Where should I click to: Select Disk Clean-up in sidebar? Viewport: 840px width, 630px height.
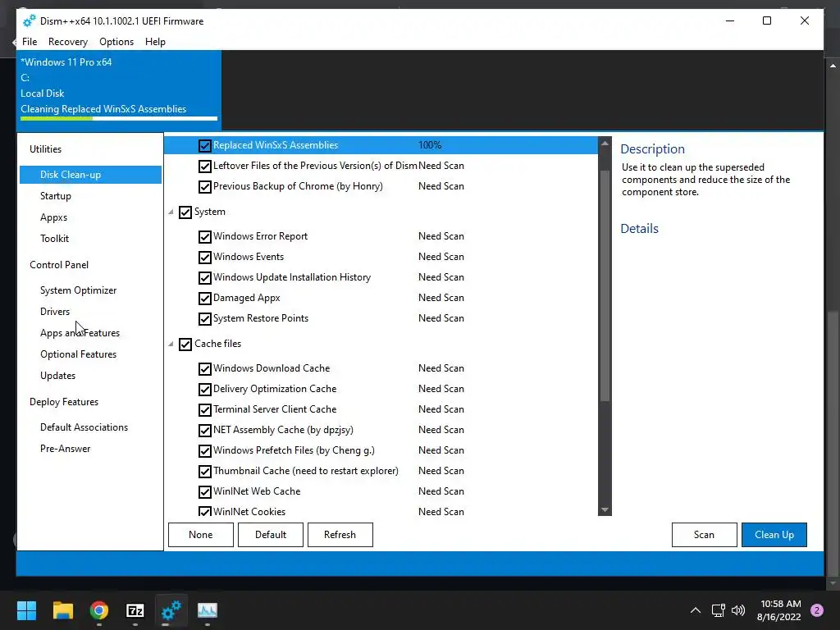click(x=90, y=175)
